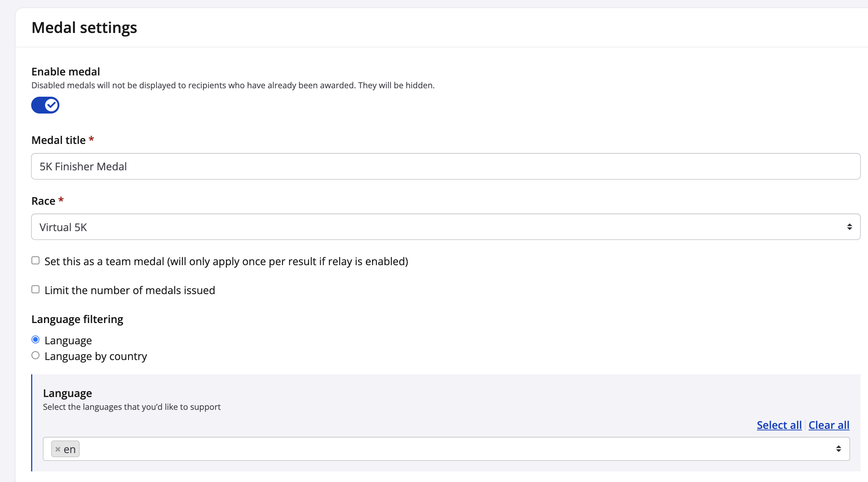This screenshot has height=482, width=868.
Task: Toggle the Enable medal switch
Action: [x=45, y=105]
